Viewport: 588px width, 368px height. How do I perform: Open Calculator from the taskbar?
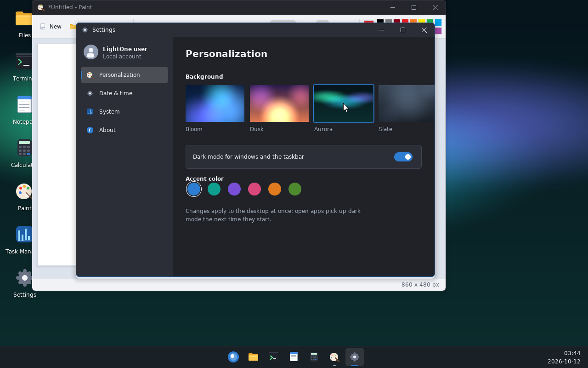coord(314,357)
